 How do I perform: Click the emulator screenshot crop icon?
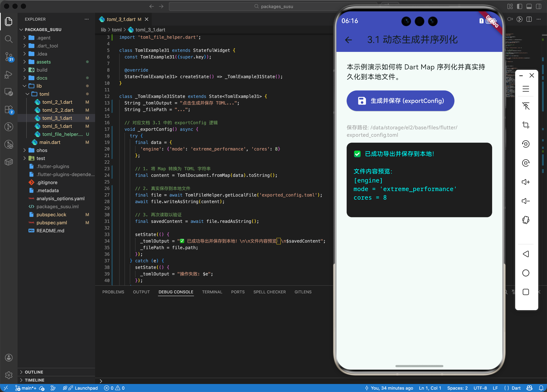click(x=526, y=125)
